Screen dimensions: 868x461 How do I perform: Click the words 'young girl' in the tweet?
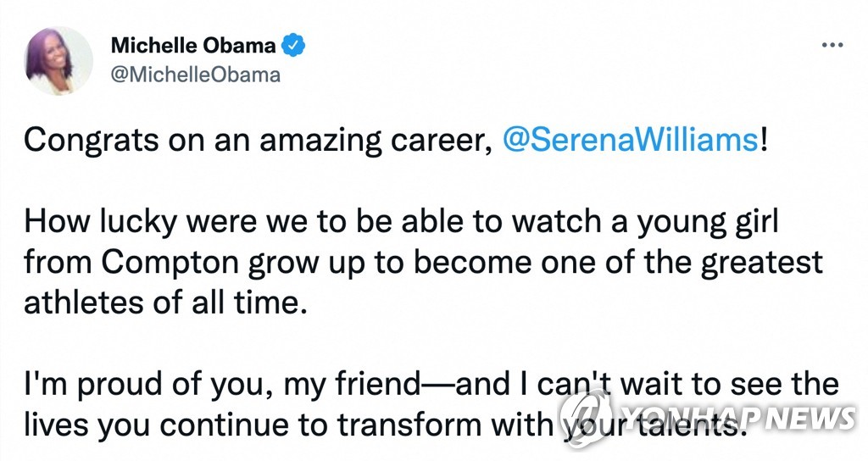tap(708, 223)
